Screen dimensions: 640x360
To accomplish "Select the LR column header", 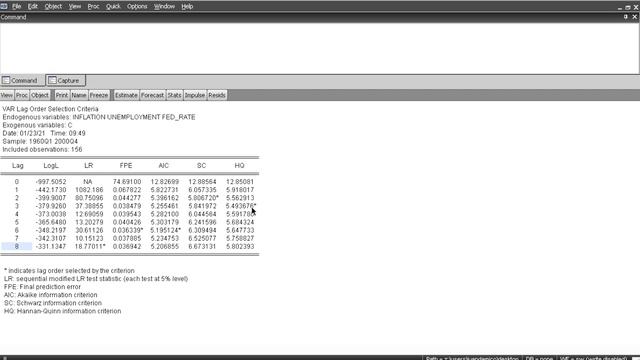I will pos(89,165).
